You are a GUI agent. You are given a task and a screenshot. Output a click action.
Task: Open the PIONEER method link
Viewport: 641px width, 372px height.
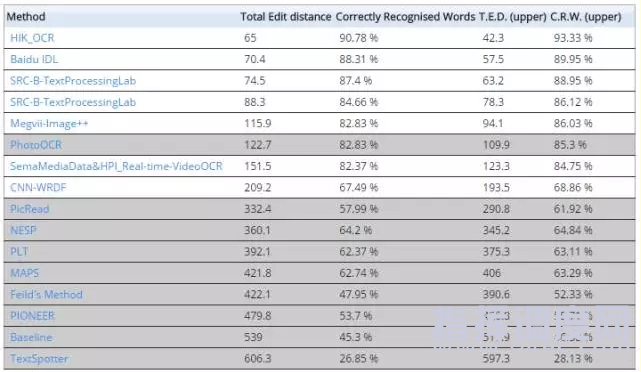coord(32,316)
